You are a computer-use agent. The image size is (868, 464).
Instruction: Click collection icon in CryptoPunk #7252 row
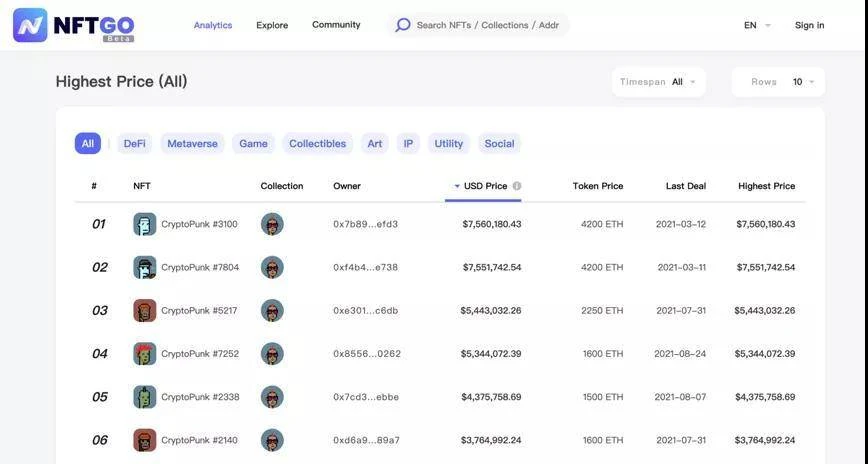272,354
